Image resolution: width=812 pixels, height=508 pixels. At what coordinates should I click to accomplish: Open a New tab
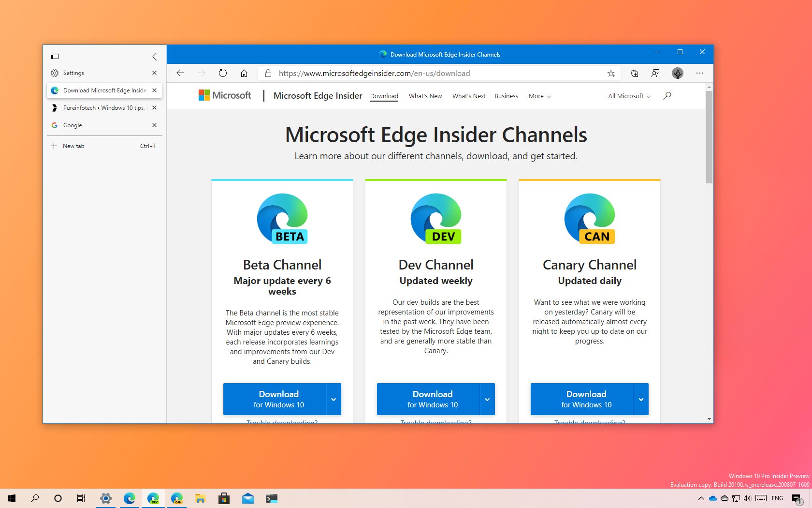104,146
